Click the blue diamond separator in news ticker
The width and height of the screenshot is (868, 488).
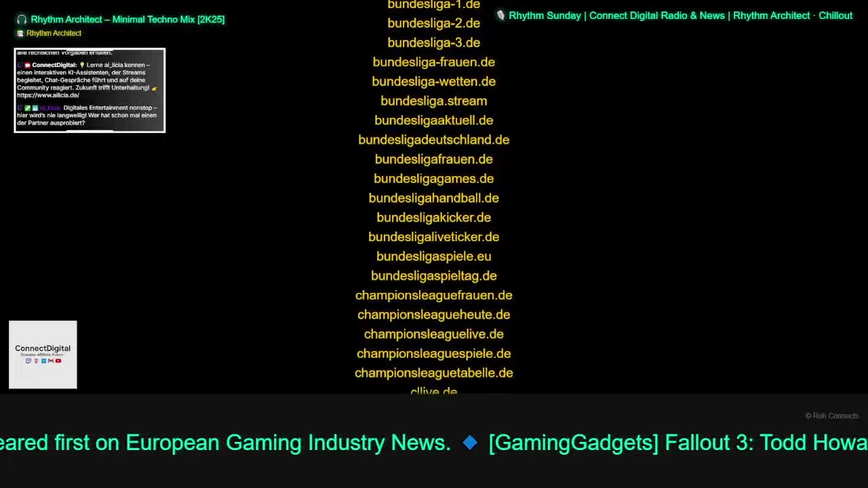[470, 443]
